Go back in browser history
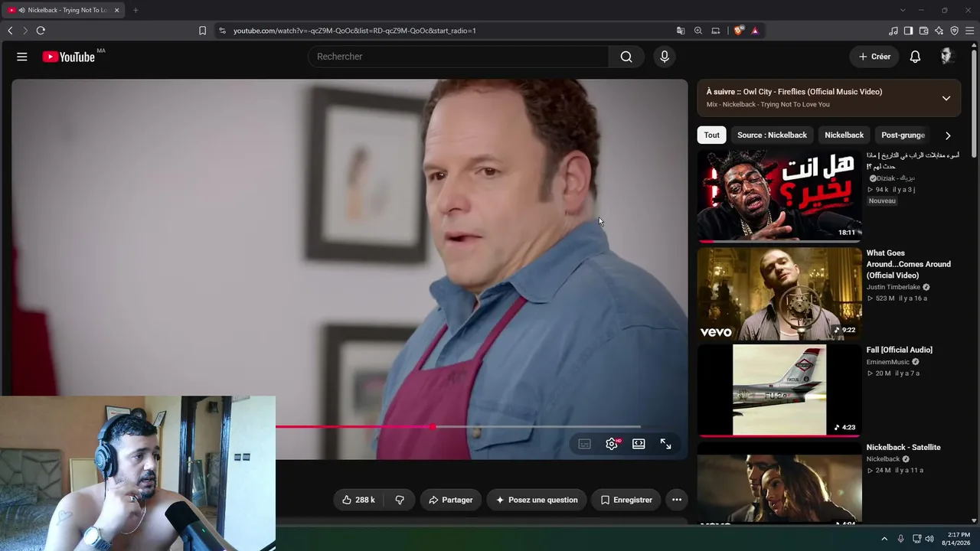This screenshot has width=980, height=551. [x=10, y=31]
